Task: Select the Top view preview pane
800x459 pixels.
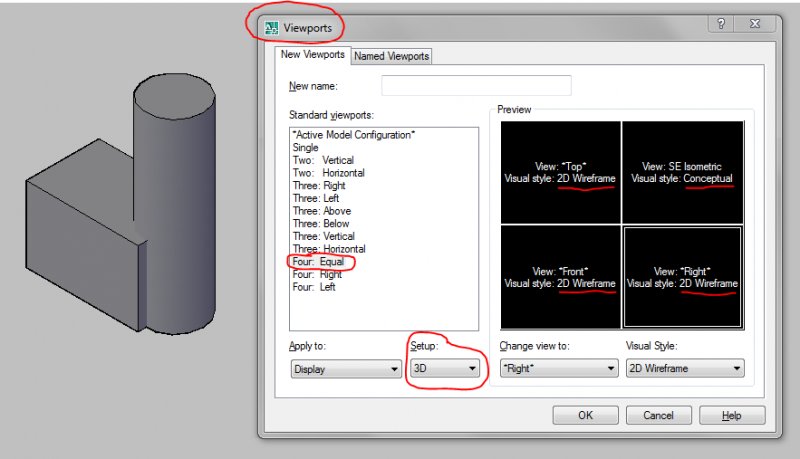Action: 560,172
